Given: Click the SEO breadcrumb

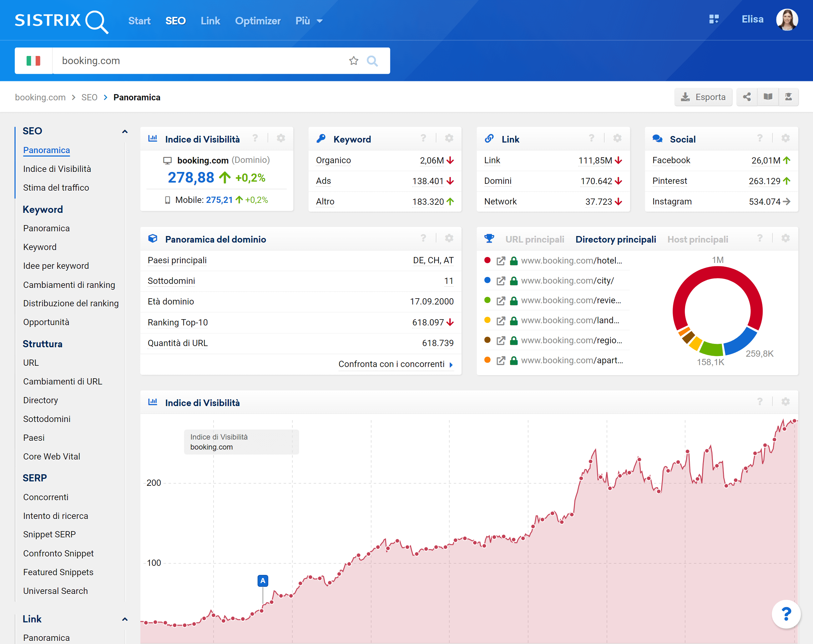Looking at the screenshot, I should tap(89, 97).
